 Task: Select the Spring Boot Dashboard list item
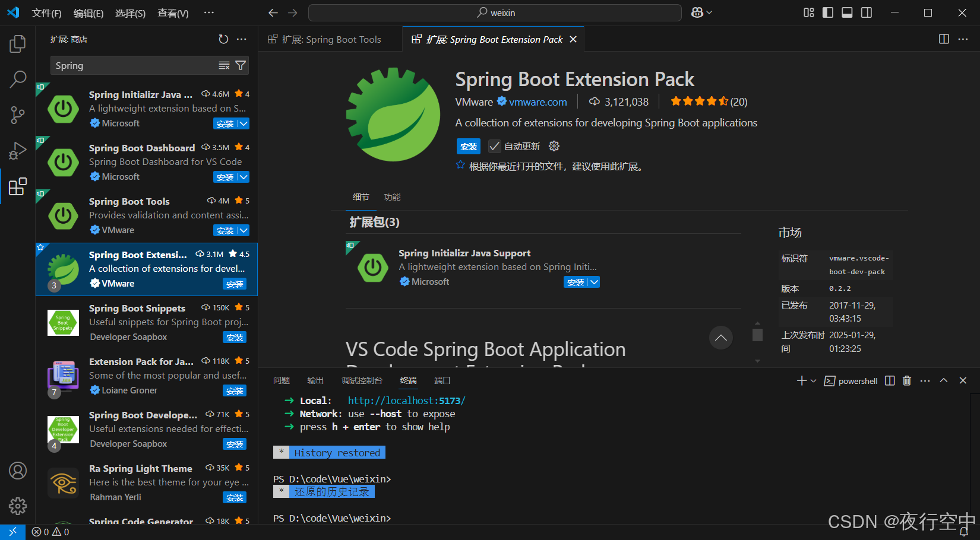pos(147,162)
